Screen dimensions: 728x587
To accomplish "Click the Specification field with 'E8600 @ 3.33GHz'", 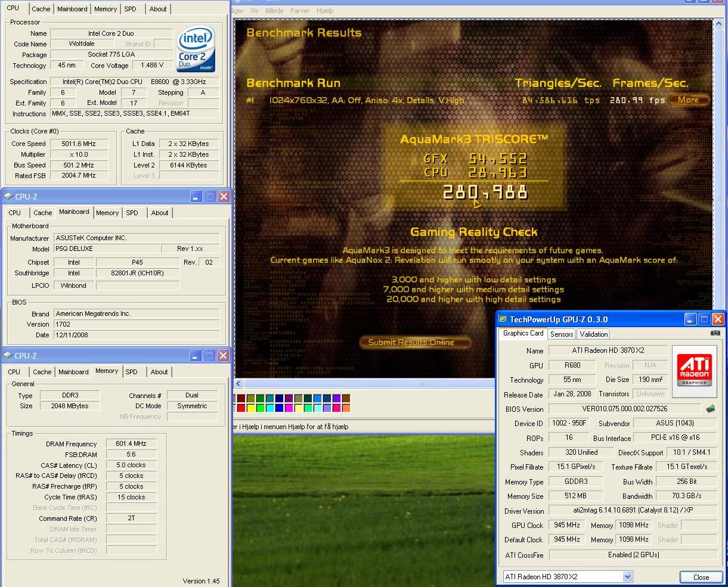I will pyautogui.click(x=135, y=82).
